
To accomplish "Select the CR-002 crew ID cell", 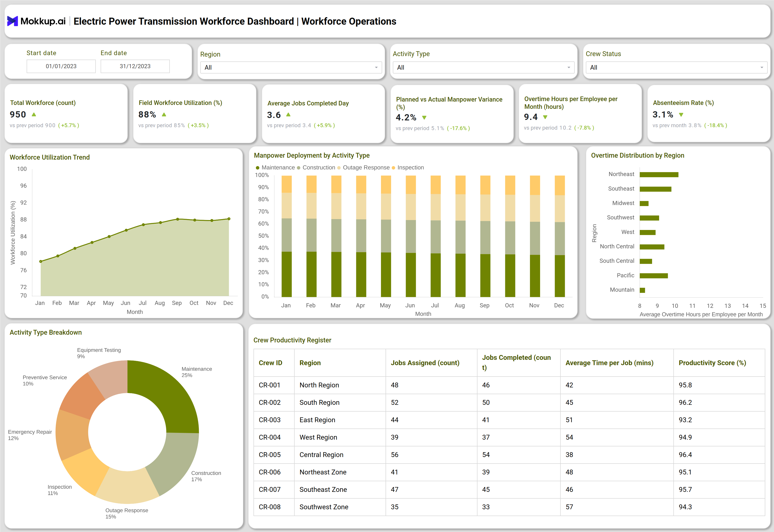I will pyautogui.click(x=274, y=402).
